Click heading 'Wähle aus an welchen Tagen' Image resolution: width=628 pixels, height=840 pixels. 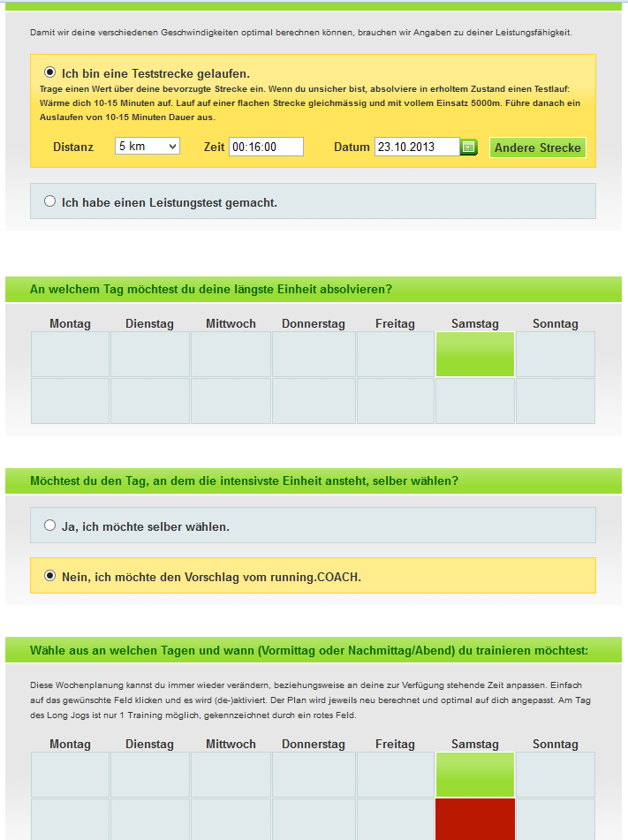309,650
